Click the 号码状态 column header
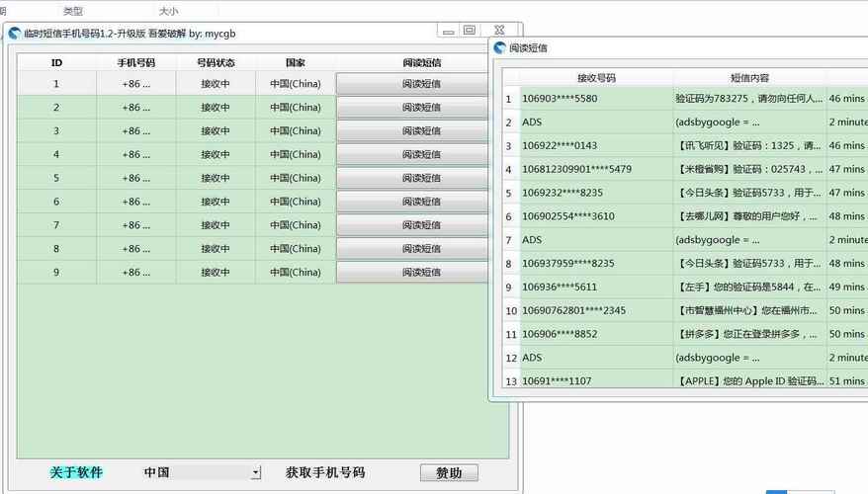 coord(216,62)
